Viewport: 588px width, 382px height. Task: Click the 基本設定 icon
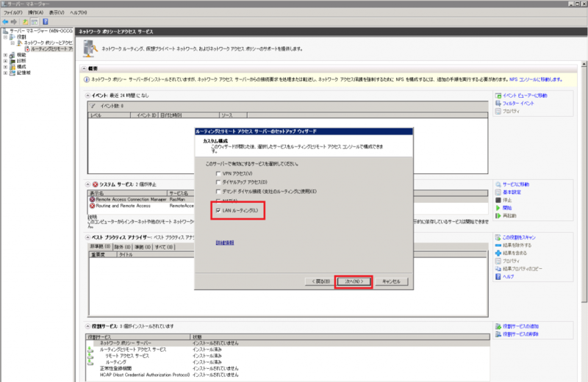pyautogui.click(x=498, y=192)
